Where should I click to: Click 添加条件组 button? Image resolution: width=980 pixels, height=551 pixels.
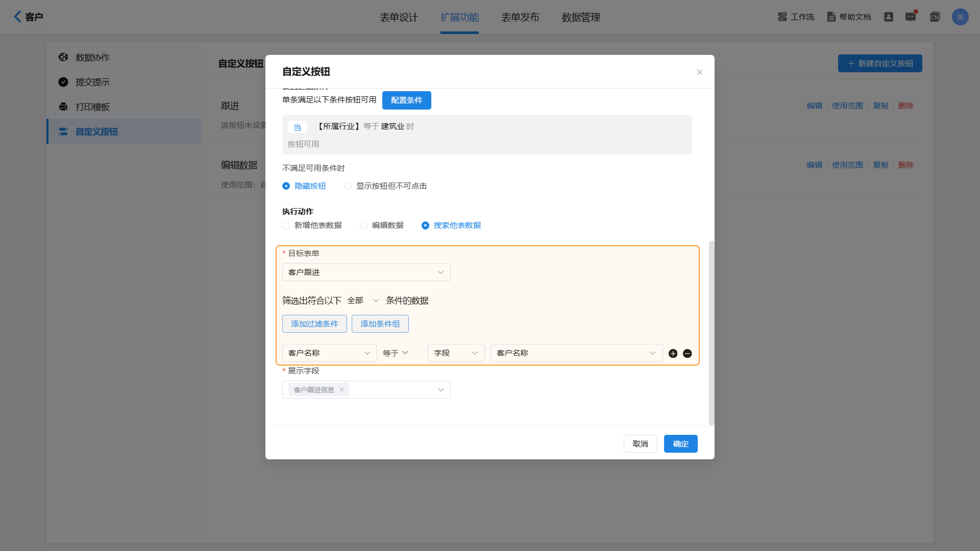(x=380, y=324)
